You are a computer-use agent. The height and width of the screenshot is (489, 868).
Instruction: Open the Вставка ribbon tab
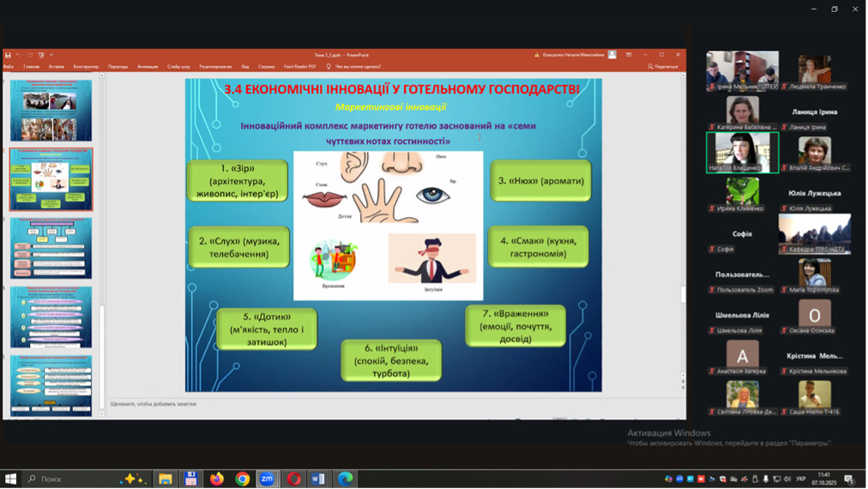click(57, 66)
